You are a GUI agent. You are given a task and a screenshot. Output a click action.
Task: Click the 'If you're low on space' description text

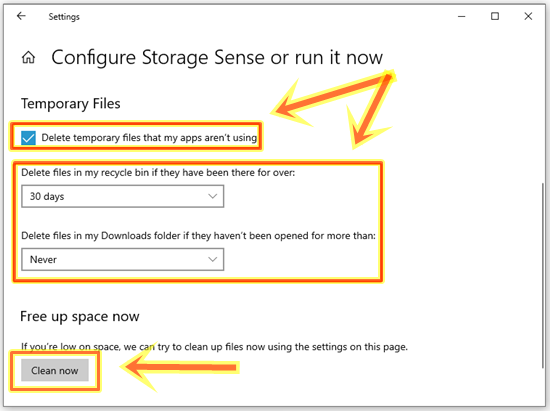[214, 347]
